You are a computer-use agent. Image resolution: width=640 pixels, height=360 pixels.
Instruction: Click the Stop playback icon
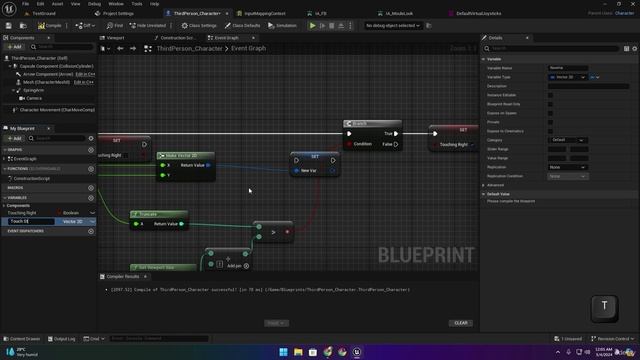(331, 26)
